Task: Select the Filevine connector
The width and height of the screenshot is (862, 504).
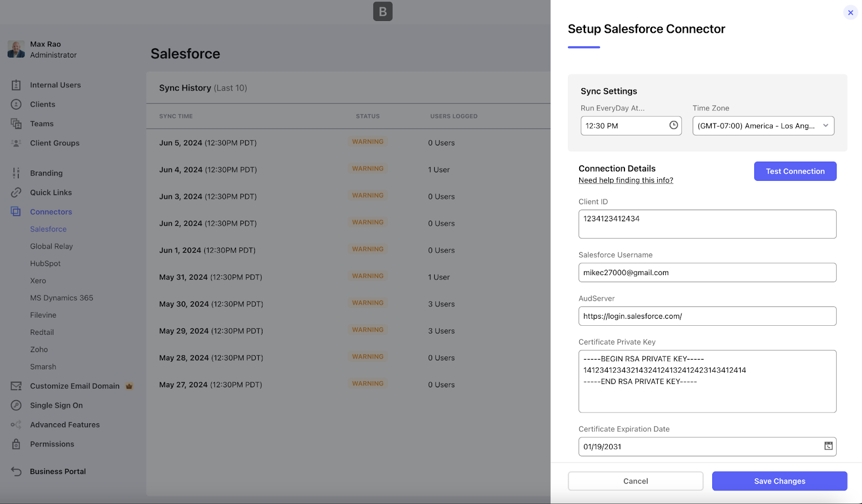Action: (43, 315)
